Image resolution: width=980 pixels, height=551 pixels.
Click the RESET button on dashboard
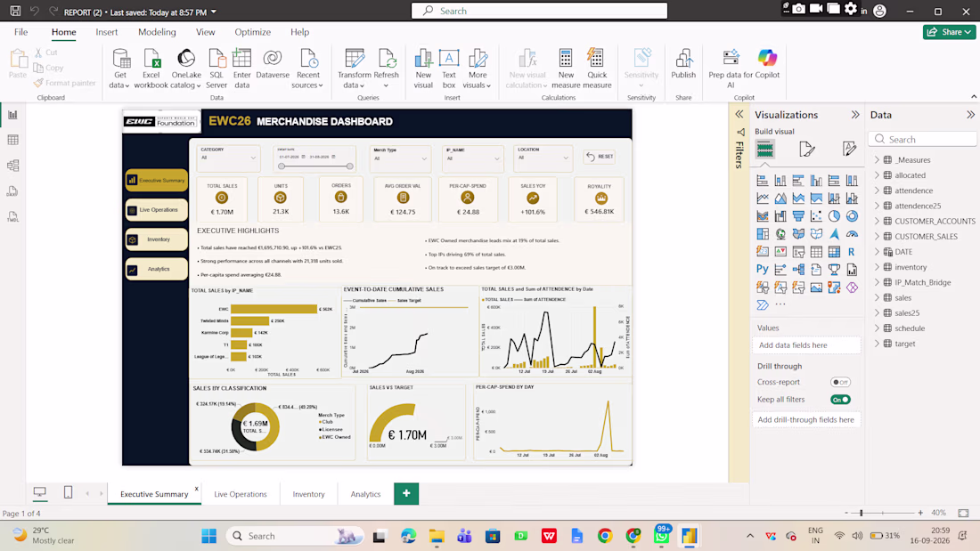[600, 157]
